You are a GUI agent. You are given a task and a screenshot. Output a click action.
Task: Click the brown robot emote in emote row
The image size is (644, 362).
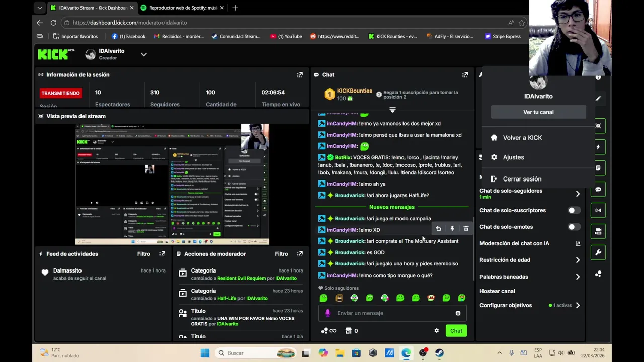339,298
